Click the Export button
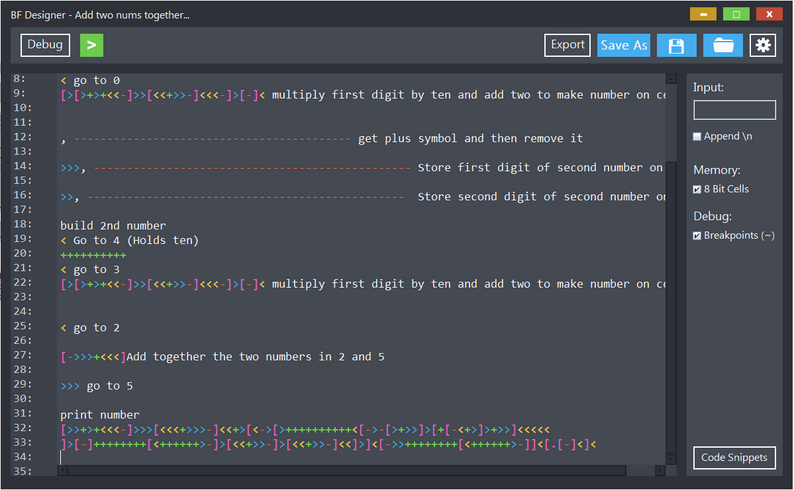Image resolution: width=794 pixels, height=490 pixels. 567,45
